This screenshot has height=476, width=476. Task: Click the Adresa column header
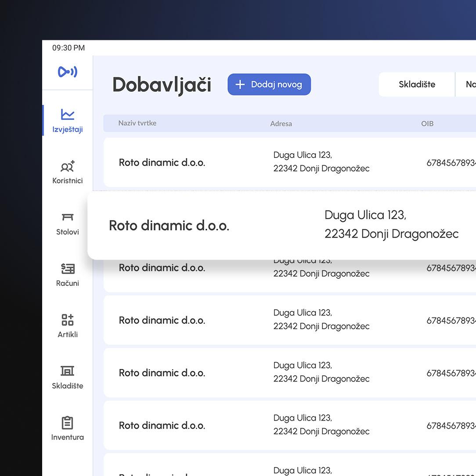281,123
